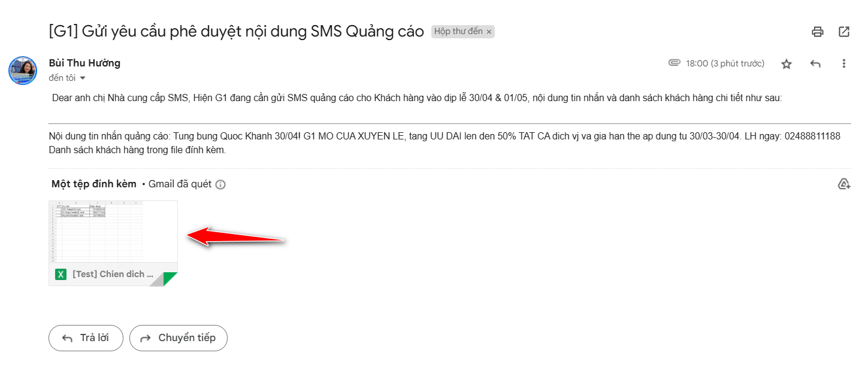Click the paperclip attachment icon near 18:00
868x371 pixels.
(675, 63)
